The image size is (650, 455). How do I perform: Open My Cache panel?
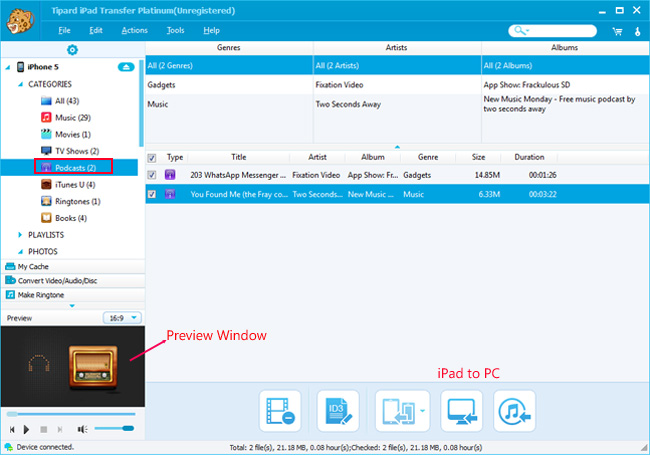pyautogui.click(x=73, y=266)
